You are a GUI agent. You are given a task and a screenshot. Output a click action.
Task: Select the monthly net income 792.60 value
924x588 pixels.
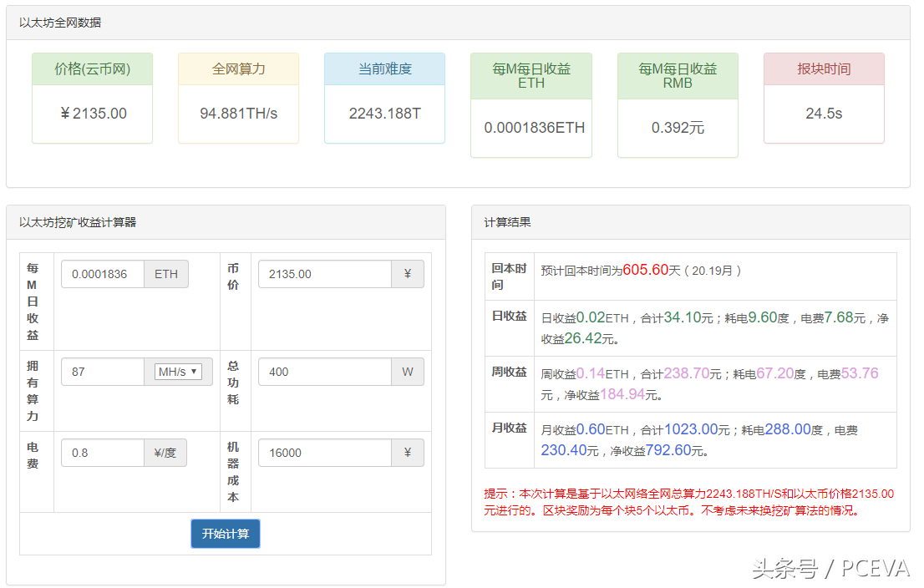coord(668,450)
